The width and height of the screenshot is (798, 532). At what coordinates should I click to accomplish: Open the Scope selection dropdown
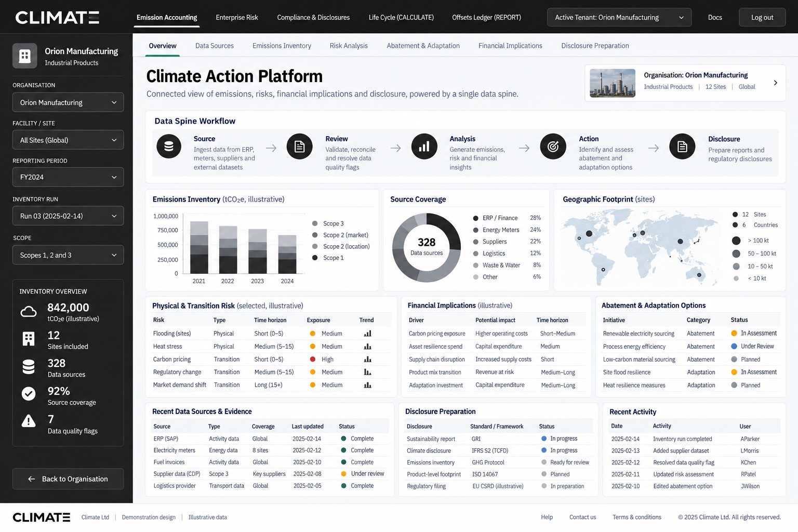(x=68, y=255)
